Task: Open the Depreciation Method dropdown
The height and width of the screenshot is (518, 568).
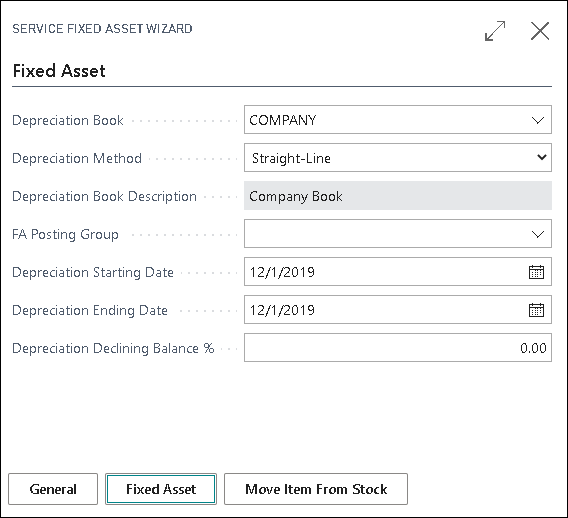Action: pyautogui.click(x=398, y=158)
